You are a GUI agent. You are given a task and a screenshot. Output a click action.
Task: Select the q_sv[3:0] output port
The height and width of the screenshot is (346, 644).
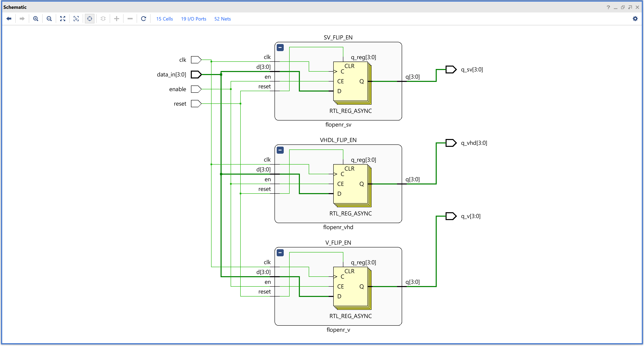point(451,69)
